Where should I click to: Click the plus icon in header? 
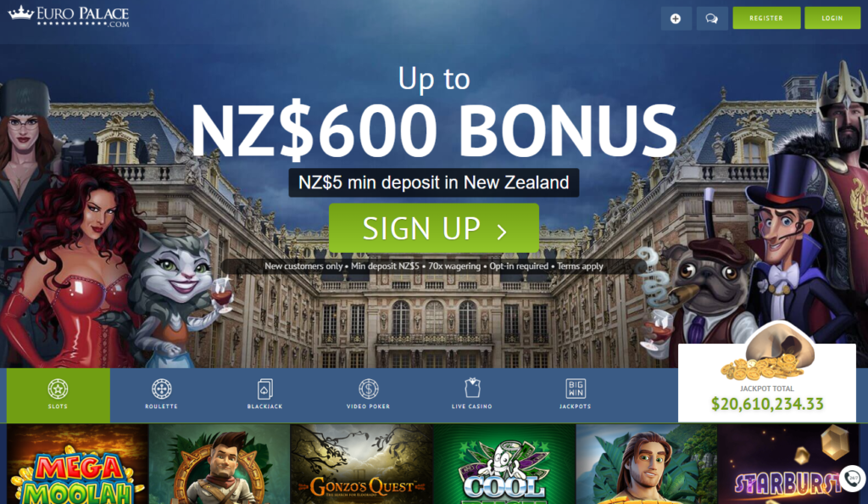(x=676, y=19)
